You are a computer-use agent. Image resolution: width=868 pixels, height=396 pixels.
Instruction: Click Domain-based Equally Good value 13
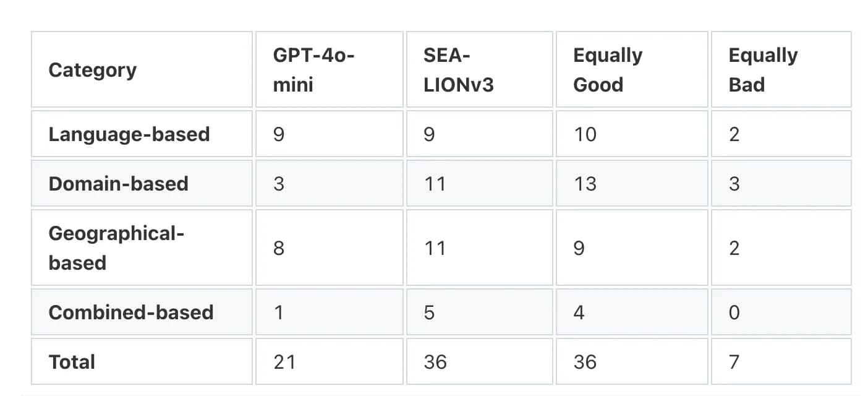tap(585, 184)
